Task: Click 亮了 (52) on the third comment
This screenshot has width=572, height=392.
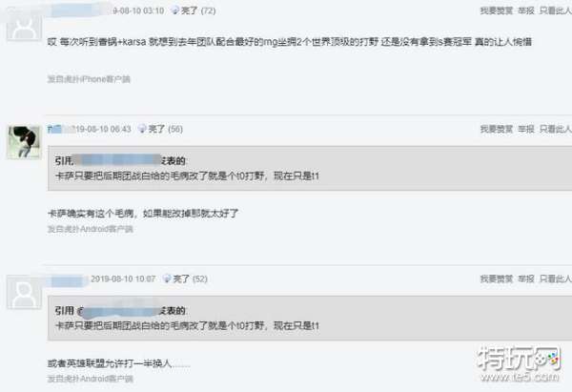Action: coord(190,279)
